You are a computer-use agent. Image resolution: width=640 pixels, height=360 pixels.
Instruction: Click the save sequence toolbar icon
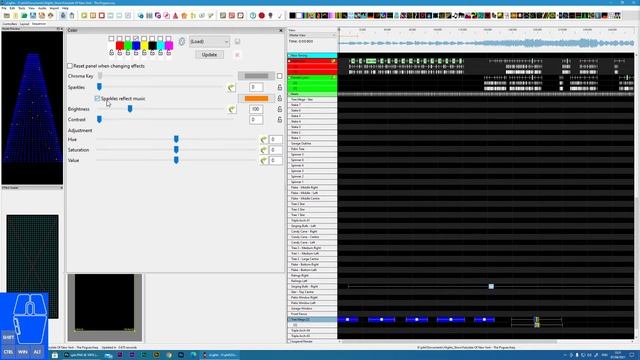pyautogui.click(x=33, y=16)
